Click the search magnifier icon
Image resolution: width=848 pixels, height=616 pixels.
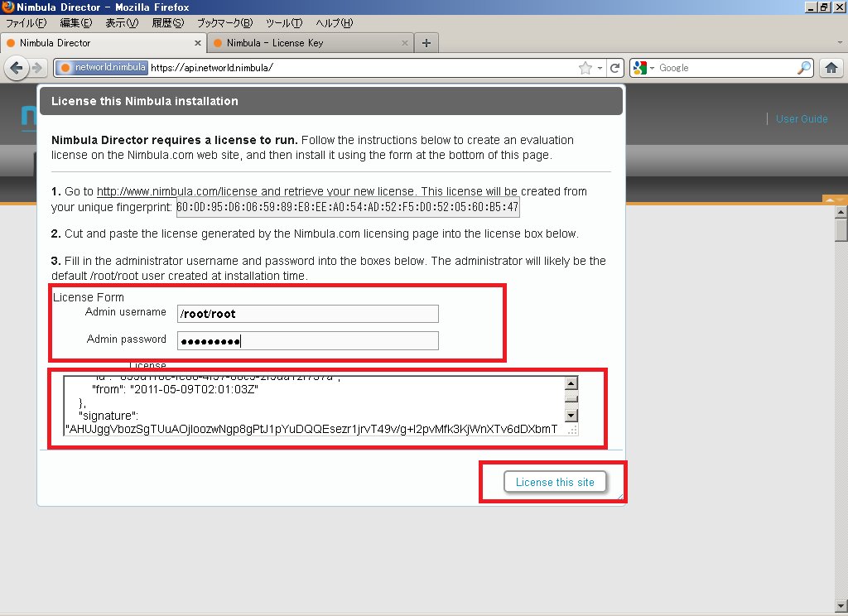pyautogui.click(x=803, y=68)
